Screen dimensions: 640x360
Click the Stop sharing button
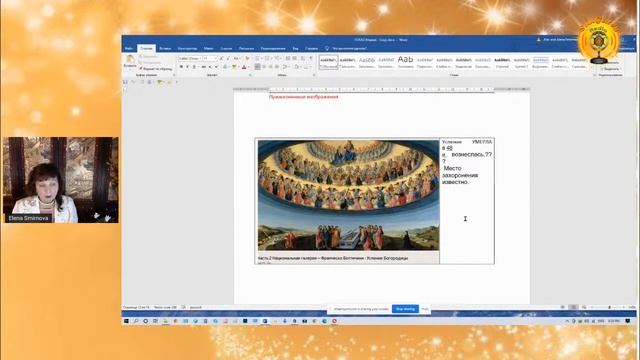click(x=405, y=309)
